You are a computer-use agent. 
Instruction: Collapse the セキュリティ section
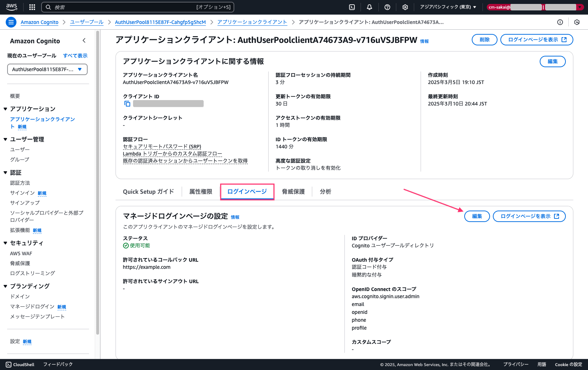click(x=5, y=243)
